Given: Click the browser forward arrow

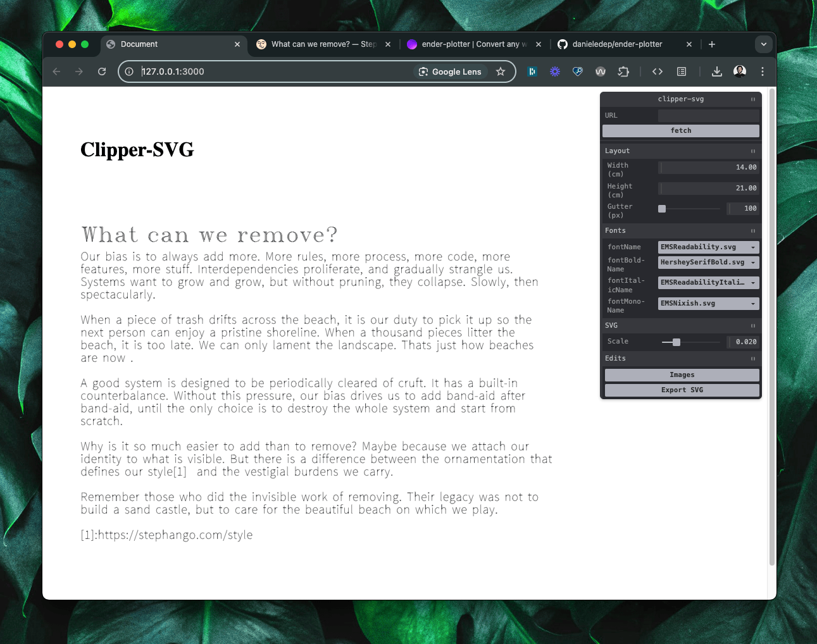Looking at the screenshot, I should pos(79,71).
